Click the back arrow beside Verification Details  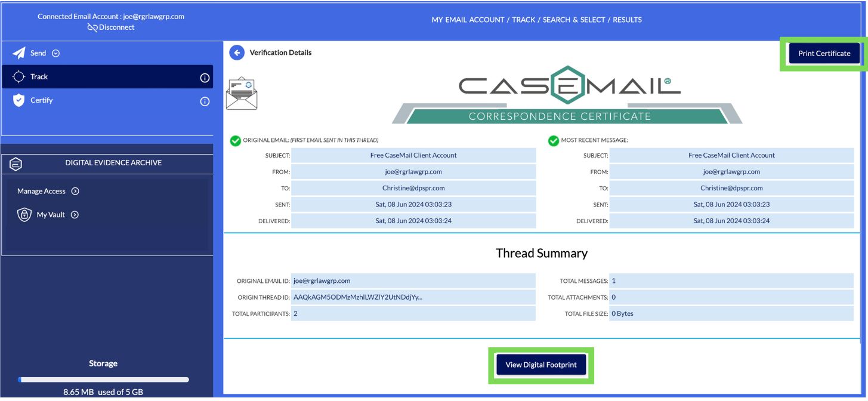click(237, 53)
